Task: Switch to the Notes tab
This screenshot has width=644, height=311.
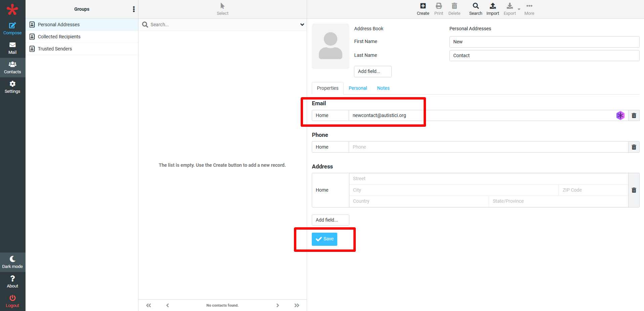Action: pyautogui.click(x=383, y=88)
